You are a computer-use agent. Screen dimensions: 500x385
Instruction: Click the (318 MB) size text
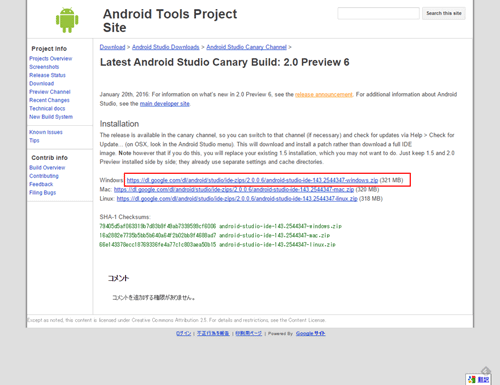[371, 199]
